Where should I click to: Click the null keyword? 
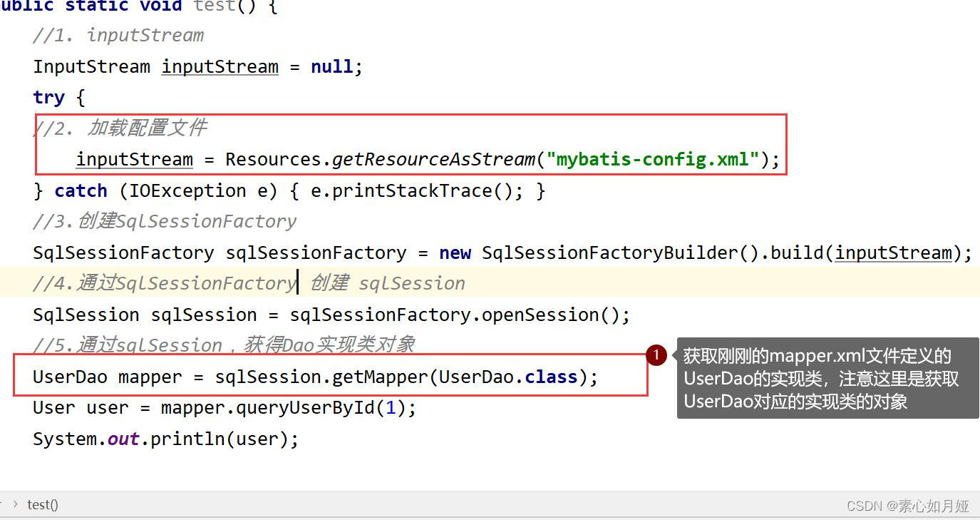point(331,66)
